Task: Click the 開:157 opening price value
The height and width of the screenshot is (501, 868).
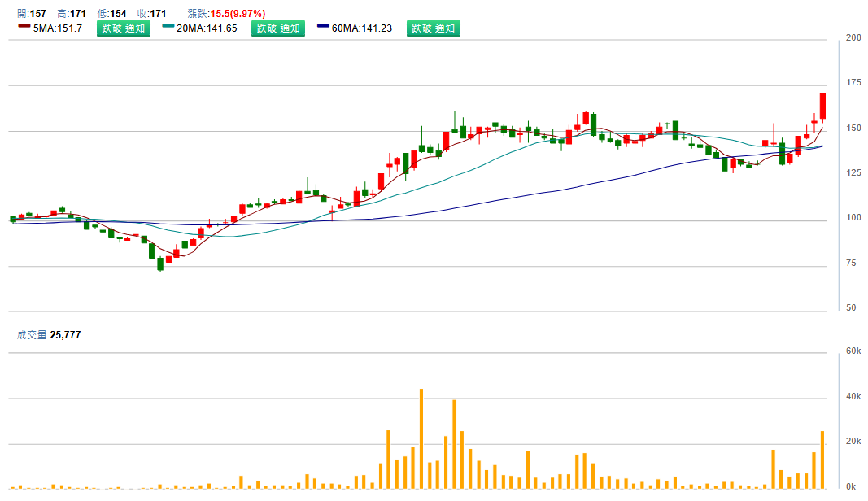Action: [32, 14]
